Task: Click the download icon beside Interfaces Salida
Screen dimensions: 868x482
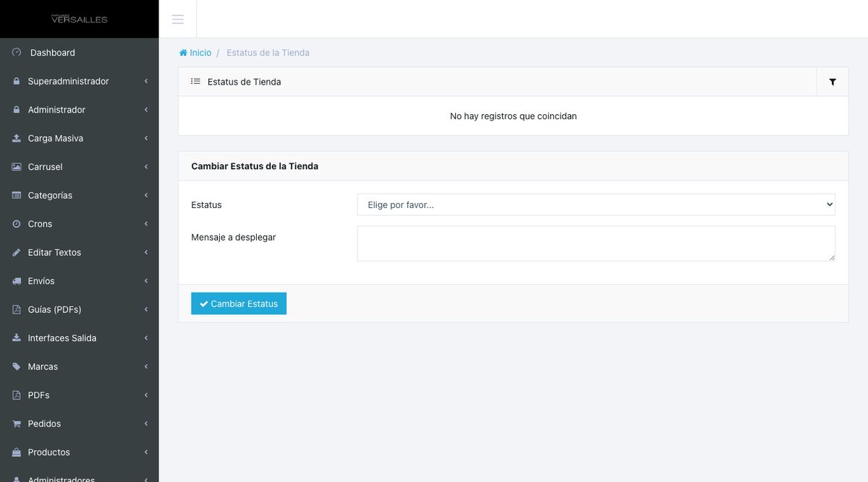Action: (17, 338)
